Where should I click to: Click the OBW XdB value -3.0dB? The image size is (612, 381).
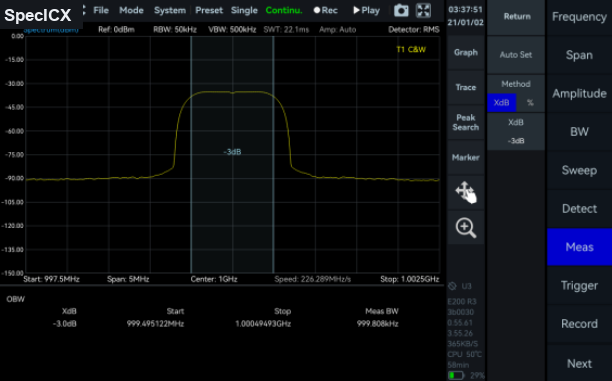coord(65,324)
